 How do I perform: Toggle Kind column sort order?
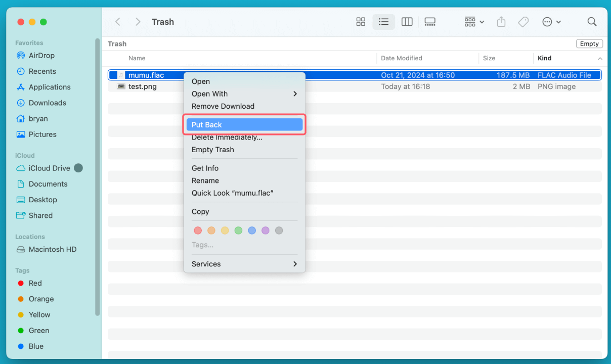(x=545, y=58)
